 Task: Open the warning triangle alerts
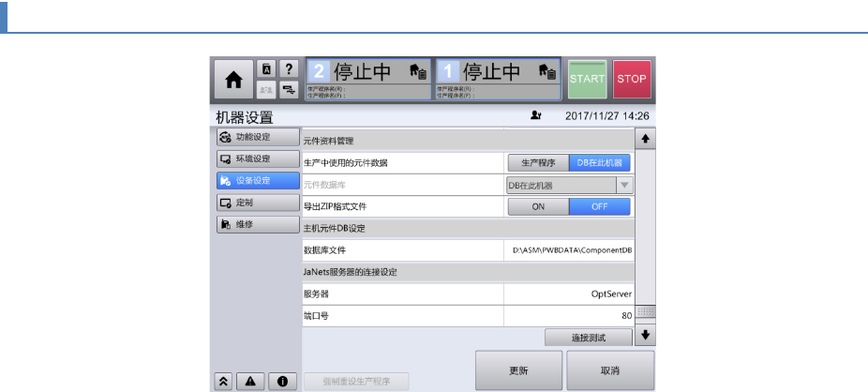click(250, 381)
